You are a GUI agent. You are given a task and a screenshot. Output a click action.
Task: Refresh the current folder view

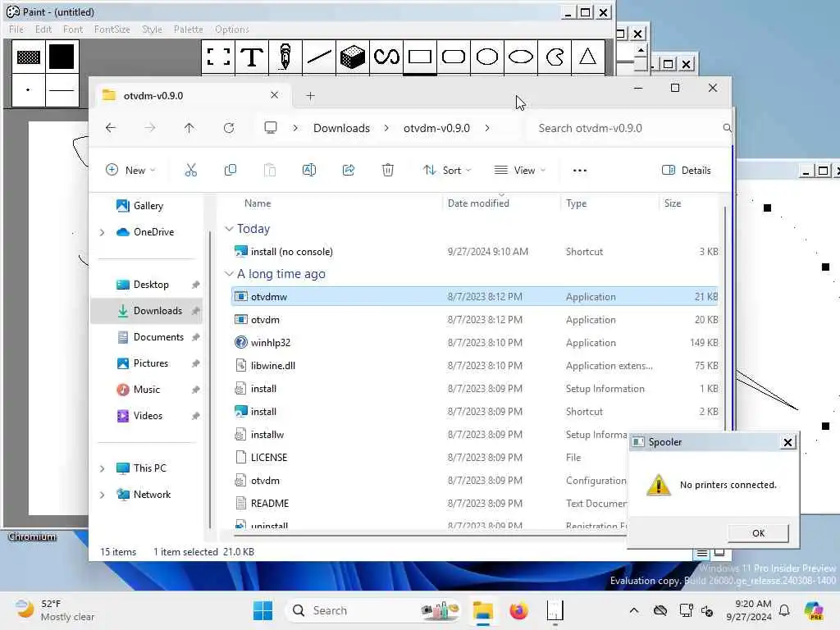click(x=229, y=128)
